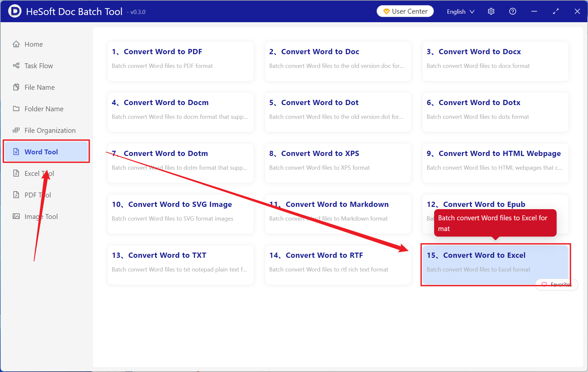
Task: Close the HeSoft Doc Batch Tool window
Action: pos(577,11)
